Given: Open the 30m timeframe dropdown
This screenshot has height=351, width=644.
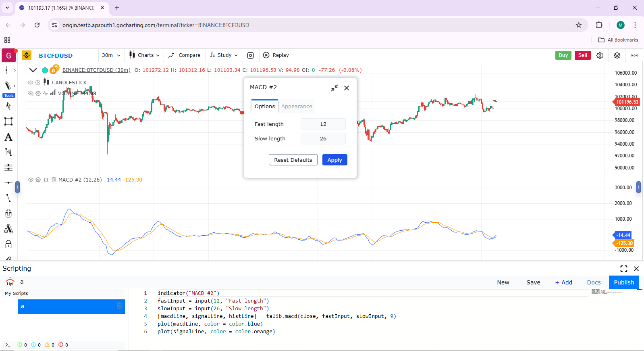Looking at the screenshot, I should tap(111, 55).
